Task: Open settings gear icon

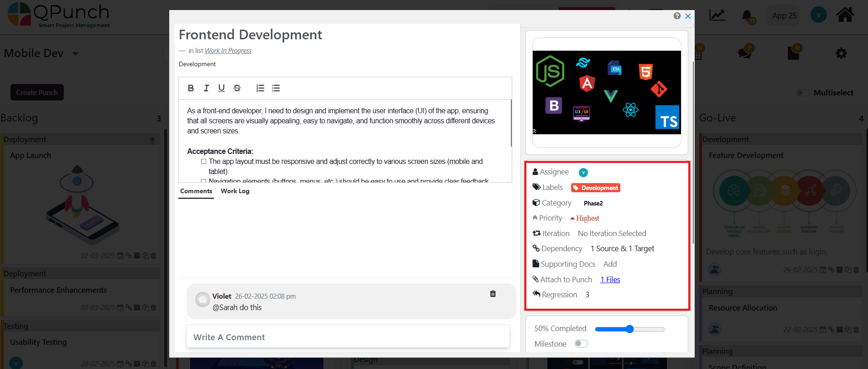Action: 841,53
